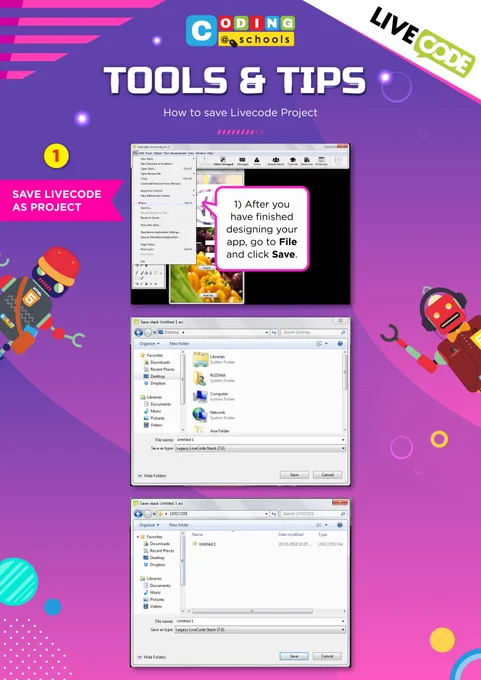Click Cancel button in LIVECODE folder dialog

327,656
